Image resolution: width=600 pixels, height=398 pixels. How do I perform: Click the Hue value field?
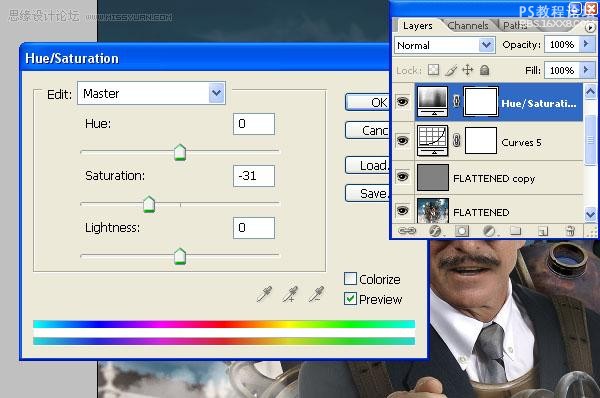tap(254, 124)
